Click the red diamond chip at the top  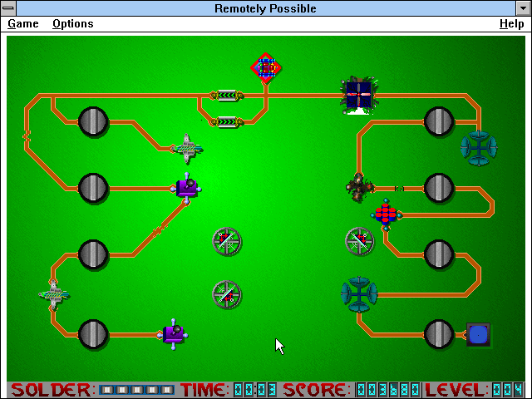coord(266,68)
